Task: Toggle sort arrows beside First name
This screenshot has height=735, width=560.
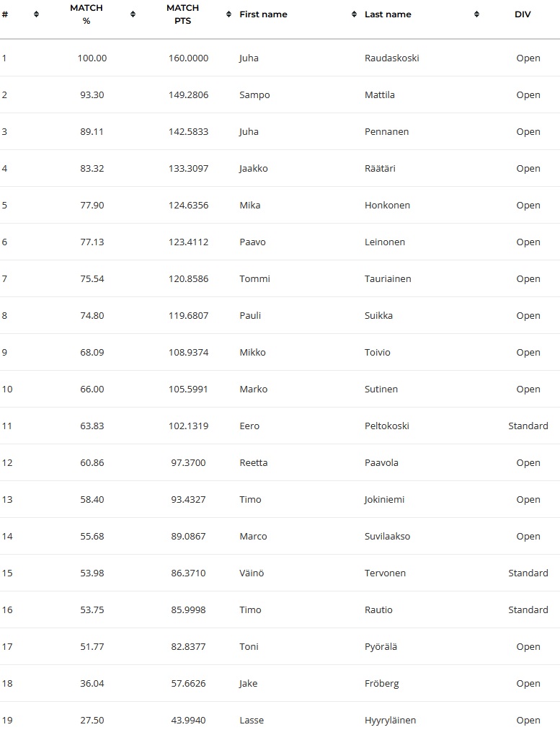Action: click(x=354, y=14)
